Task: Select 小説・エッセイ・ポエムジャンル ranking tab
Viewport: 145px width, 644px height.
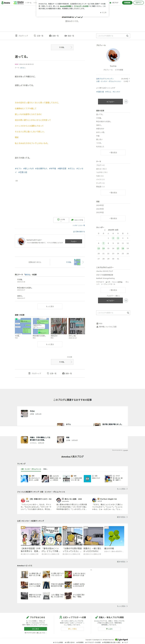Action: click(31, 469)
